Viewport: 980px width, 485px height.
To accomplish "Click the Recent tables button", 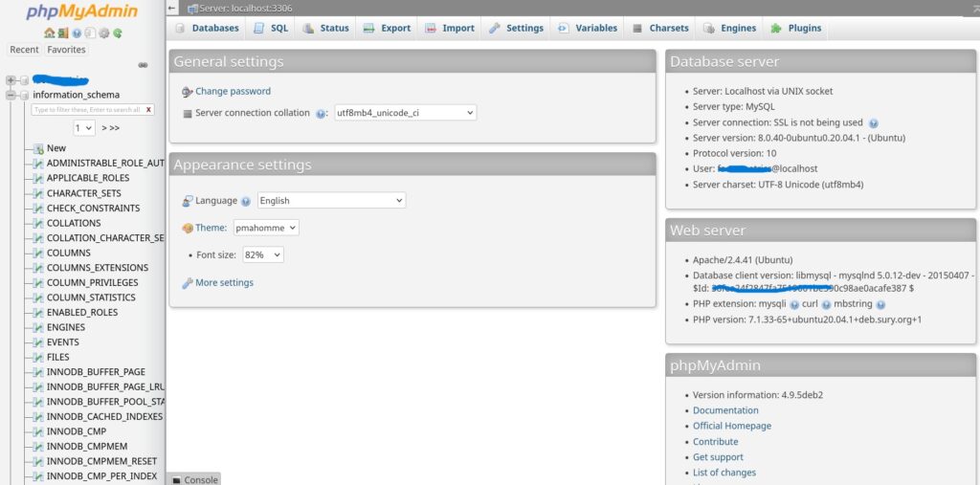I will pyautogui.click(x=24, y=50).
